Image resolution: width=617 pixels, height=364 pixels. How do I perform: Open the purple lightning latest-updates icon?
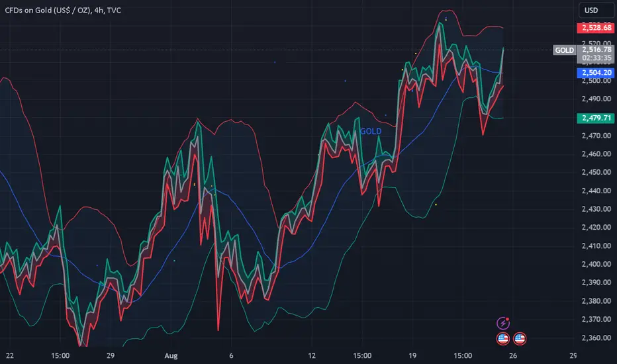pyautogui.click(x=503, y=323)
